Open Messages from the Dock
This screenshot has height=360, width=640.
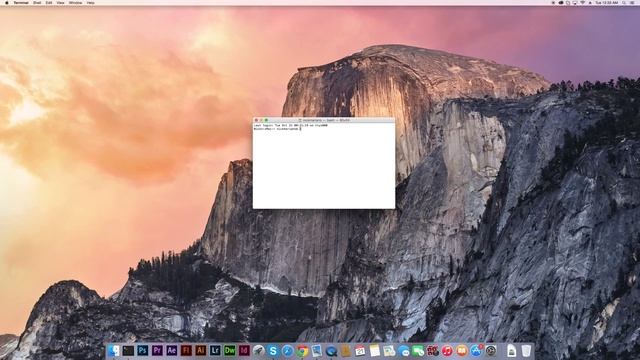pos(404,351)
